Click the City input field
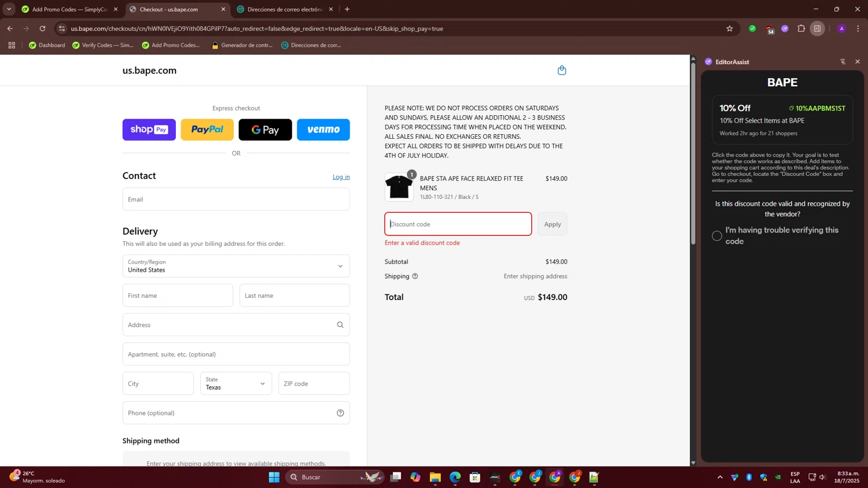Viewport: 868px width, 488px height. coord(158,383)
